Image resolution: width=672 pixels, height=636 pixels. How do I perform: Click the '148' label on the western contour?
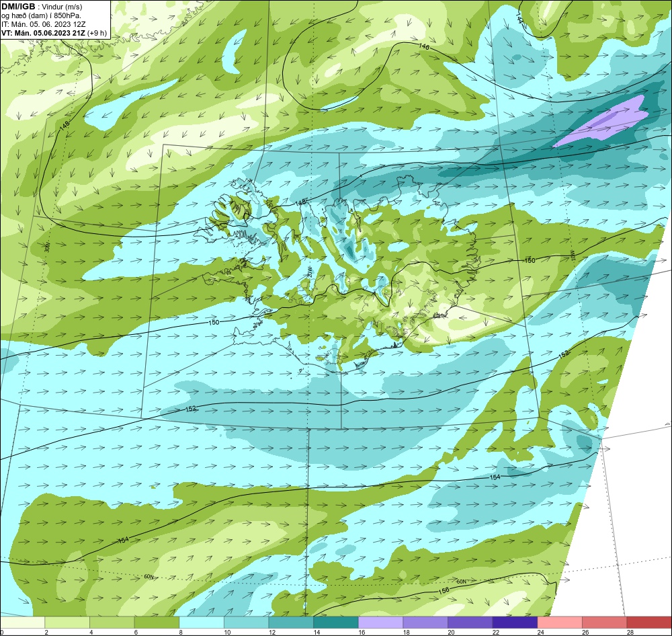65,125
